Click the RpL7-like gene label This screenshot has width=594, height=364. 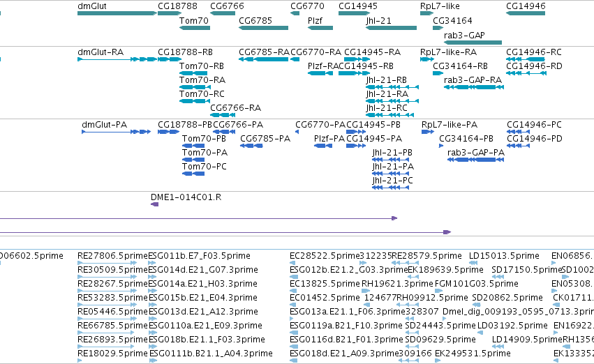pyautogui.click(x=440, y=6)
